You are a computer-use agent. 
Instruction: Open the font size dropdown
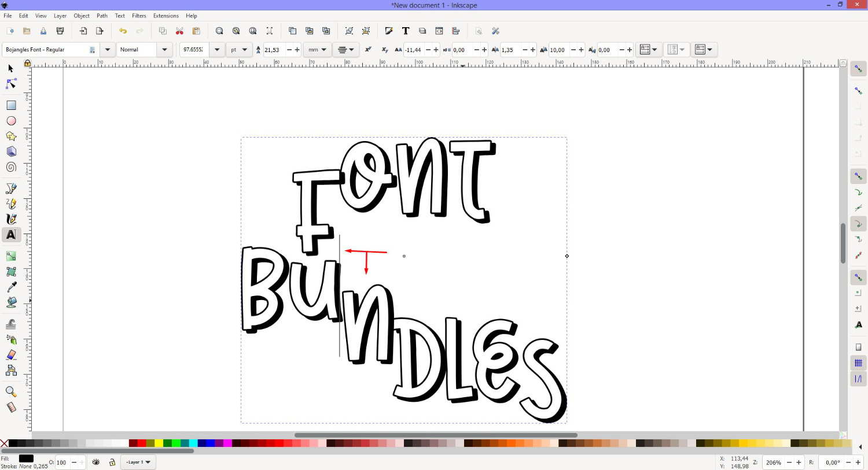click(x=217, y=50)
